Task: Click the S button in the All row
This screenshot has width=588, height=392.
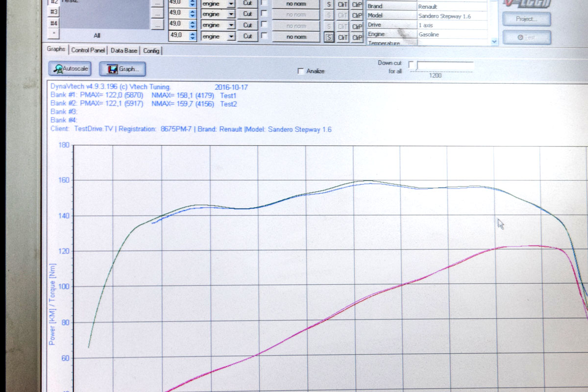Action: click(329, 37)
